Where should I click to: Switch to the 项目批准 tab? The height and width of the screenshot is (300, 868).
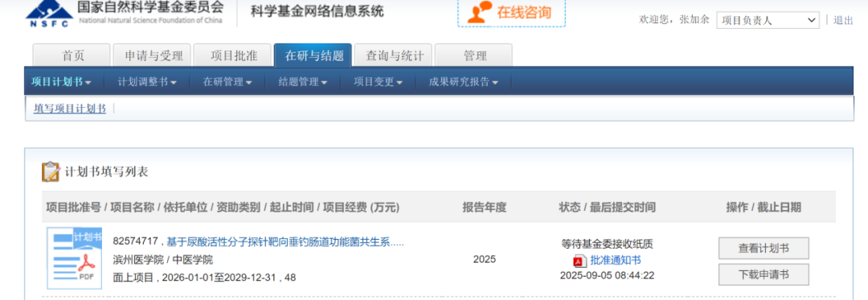point(232,55)
